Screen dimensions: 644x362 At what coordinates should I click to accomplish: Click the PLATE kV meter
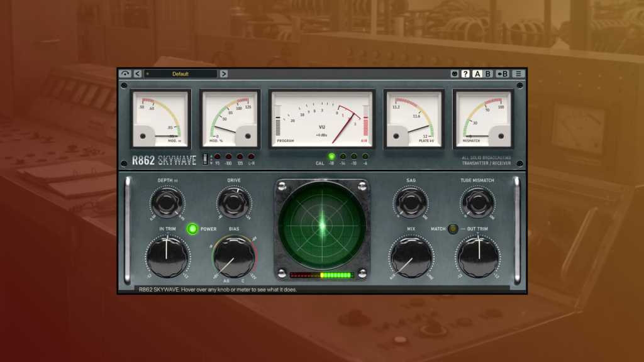click(x=414, y=119)
